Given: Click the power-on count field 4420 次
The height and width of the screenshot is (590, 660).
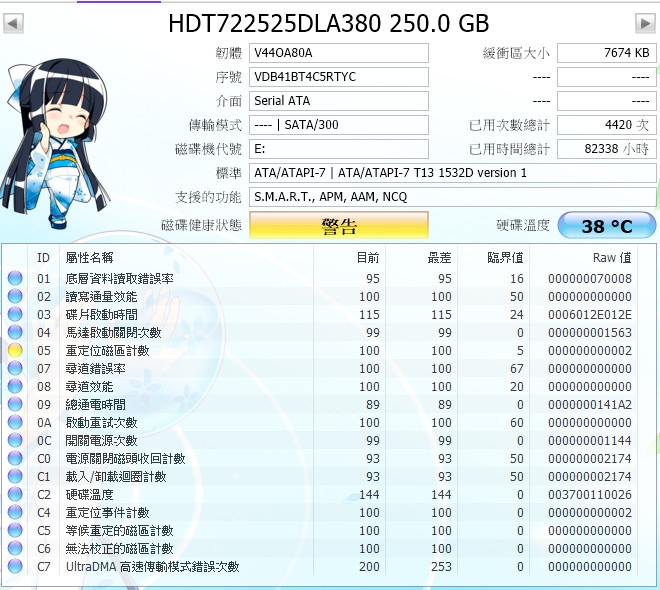Looking at the screenshot, I should pos(607,125).
